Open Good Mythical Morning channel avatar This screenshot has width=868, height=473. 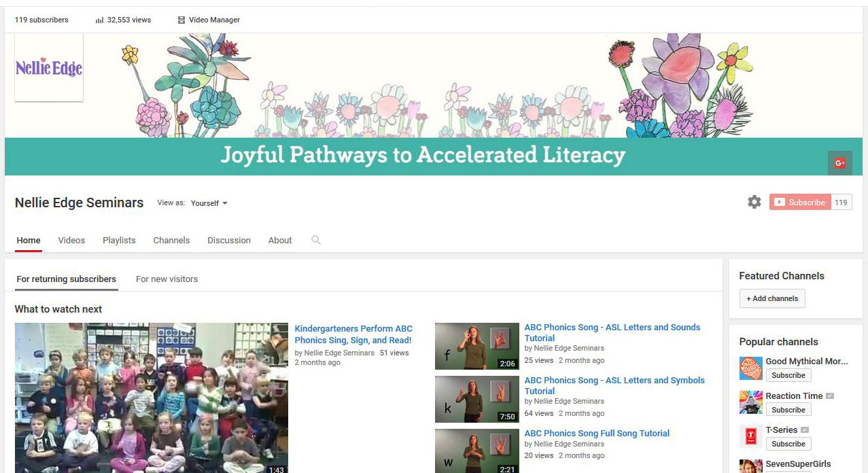point(751,368)
